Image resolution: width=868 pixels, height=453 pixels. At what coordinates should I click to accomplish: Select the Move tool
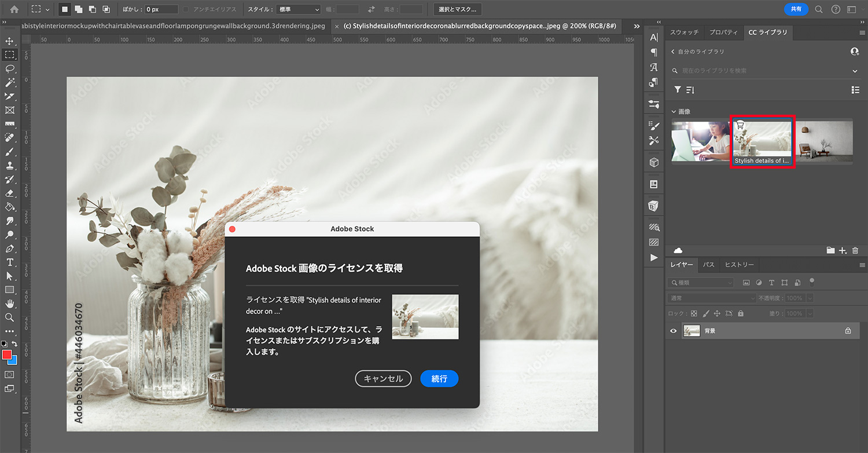[x=9, y=41]
